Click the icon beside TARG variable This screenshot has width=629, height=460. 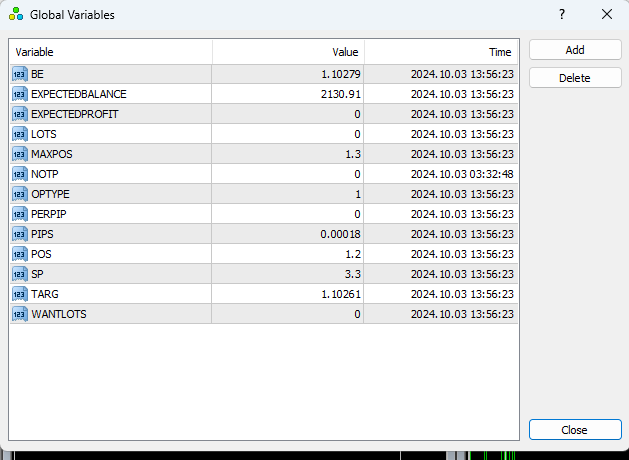tap(20, 294)
